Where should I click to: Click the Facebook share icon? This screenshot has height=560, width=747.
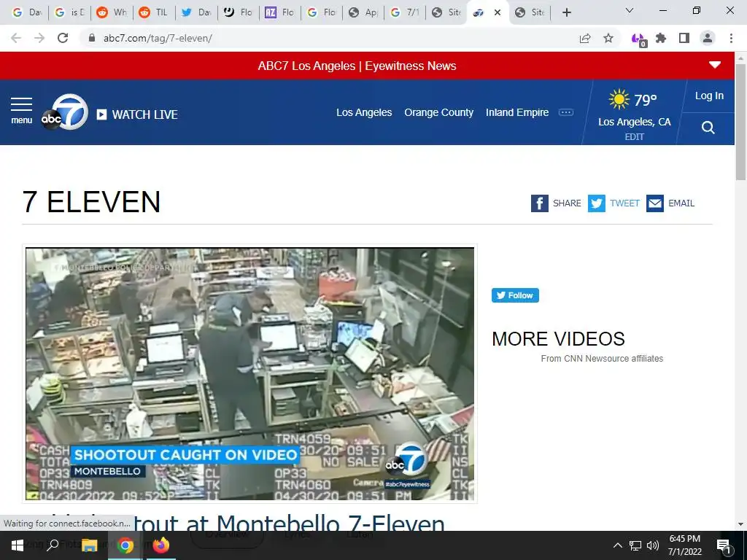click(x=539, y=203)
